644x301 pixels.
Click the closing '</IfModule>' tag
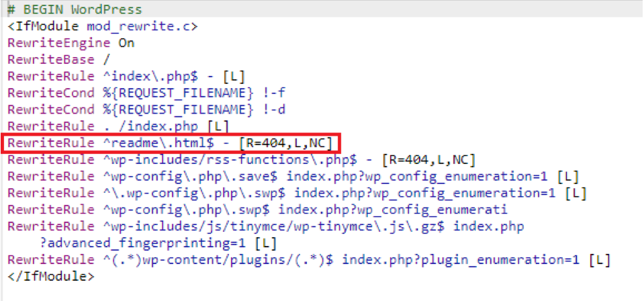click(51, 276)
